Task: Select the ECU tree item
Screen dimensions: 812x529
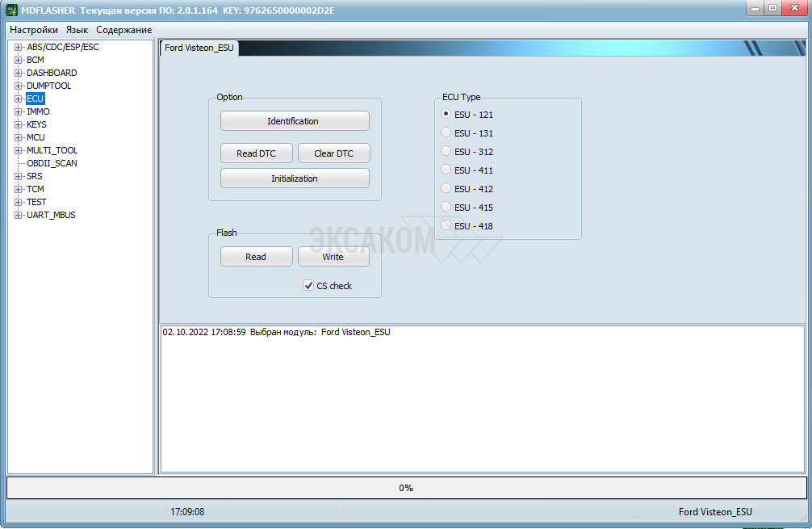Action: 35,99
